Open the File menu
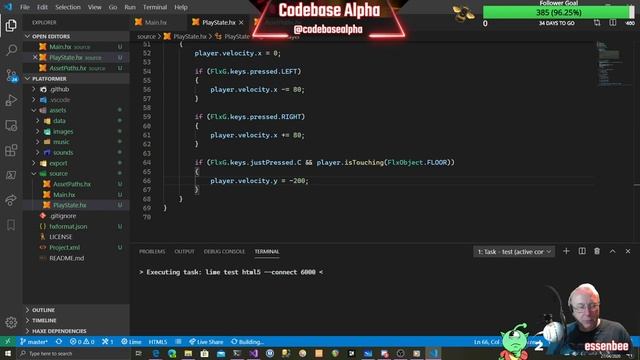This screenshot has height=360, width=640. (25, 7)
